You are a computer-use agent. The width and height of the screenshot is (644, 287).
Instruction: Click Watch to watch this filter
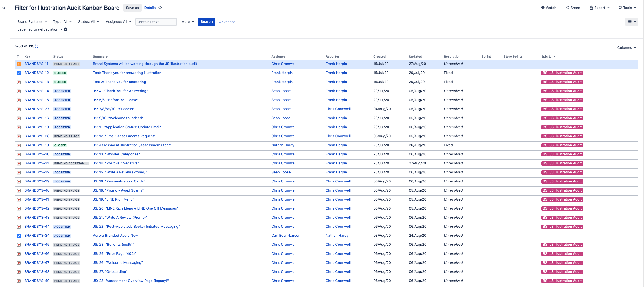pos(548,8)
